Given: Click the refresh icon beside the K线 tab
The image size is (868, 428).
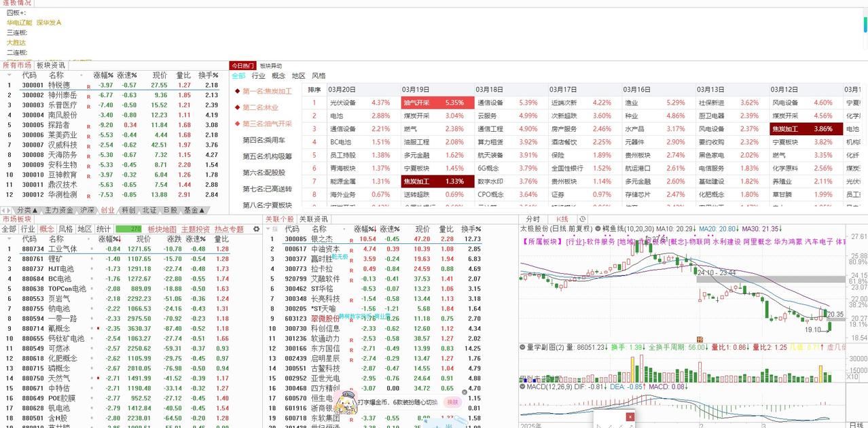Looking at the screenshot, I should pos(583,219).
